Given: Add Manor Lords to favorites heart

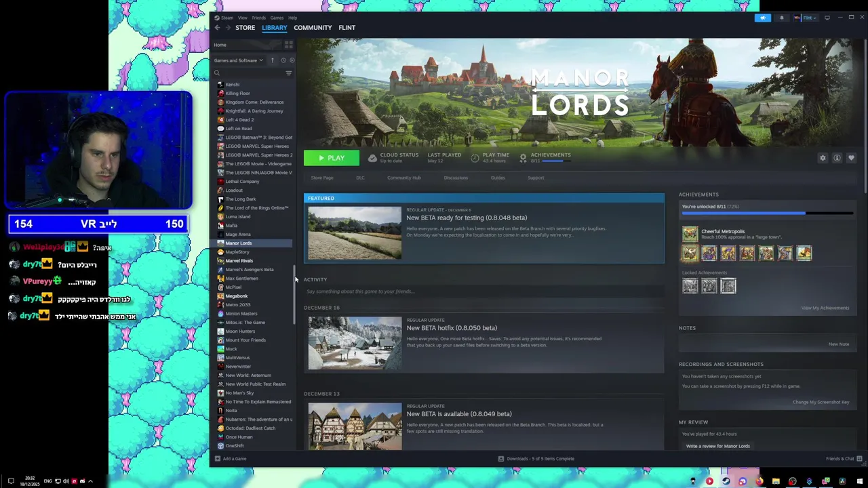Looking at the screenshot, I should 851,158.
